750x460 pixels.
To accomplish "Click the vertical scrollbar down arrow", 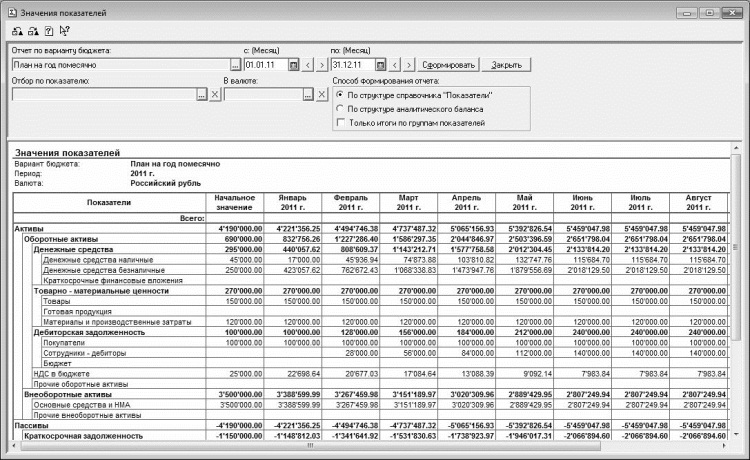I will pyautogui.click(x=736, y=435).
